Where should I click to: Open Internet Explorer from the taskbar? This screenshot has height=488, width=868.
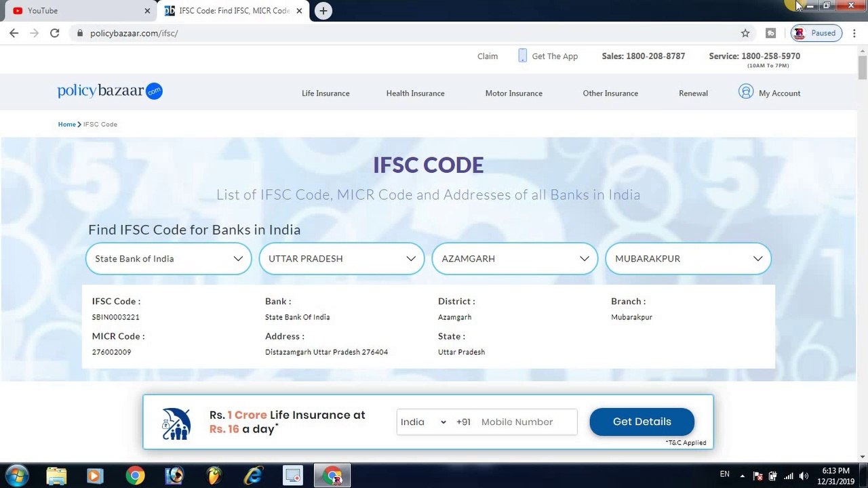(x=254, y=476)
